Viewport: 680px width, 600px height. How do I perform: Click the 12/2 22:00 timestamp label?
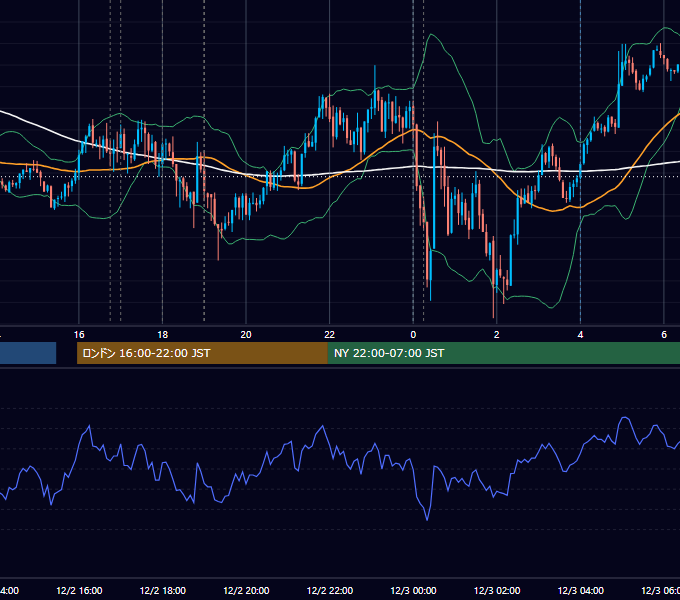click(x=330, y=590)
